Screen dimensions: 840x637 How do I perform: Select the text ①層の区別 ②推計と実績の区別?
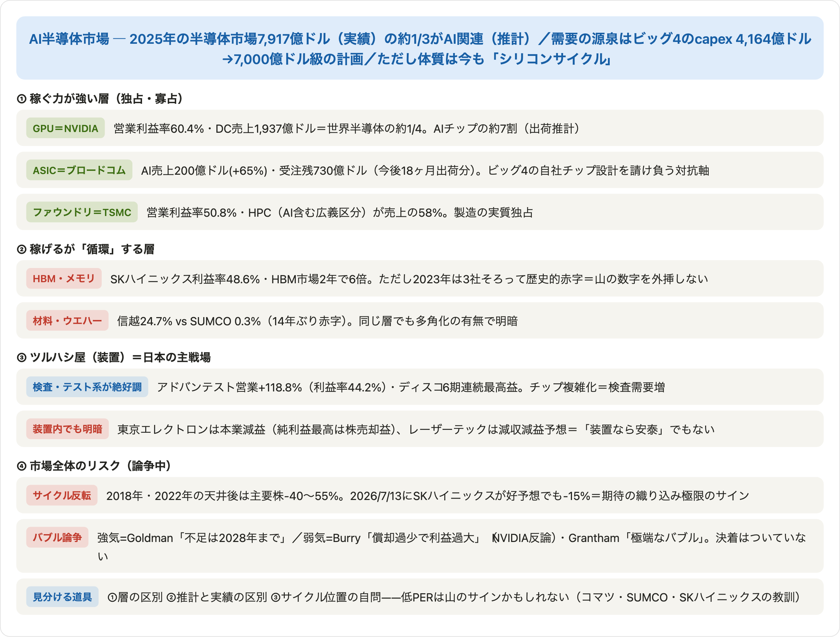(x=188, y=597)
